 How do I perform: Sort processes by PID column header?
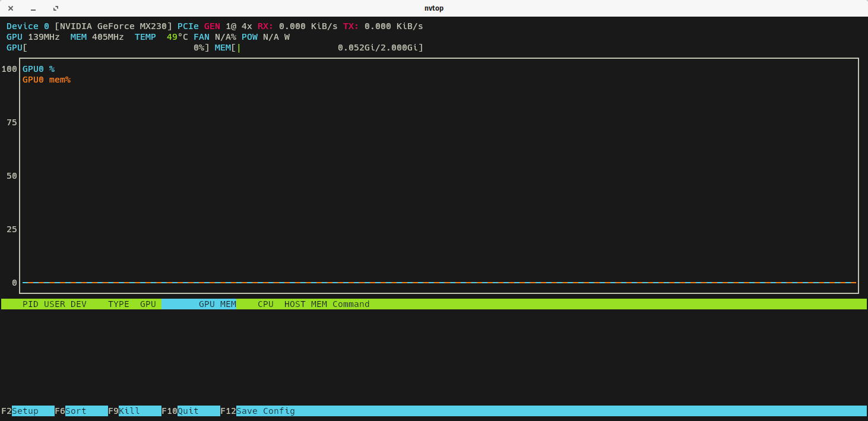coord(30,304)
